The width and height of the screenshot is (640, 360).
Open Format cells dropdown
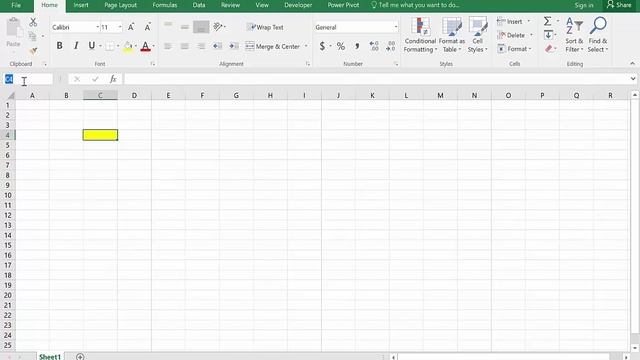point(514,49)
